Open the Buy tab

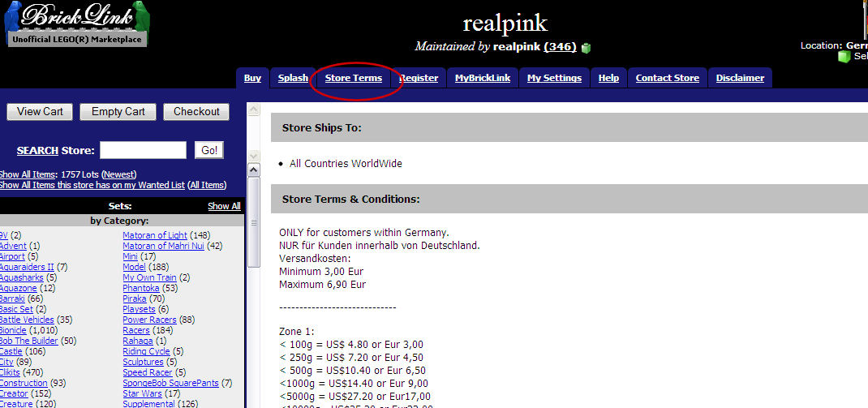pyautogui.click(x=252, y=78)
